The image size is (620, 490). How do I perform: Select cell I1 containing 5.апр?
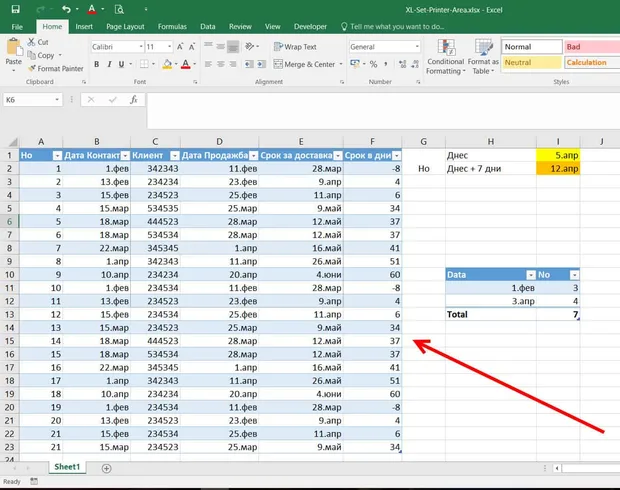(x=558, y=155)
